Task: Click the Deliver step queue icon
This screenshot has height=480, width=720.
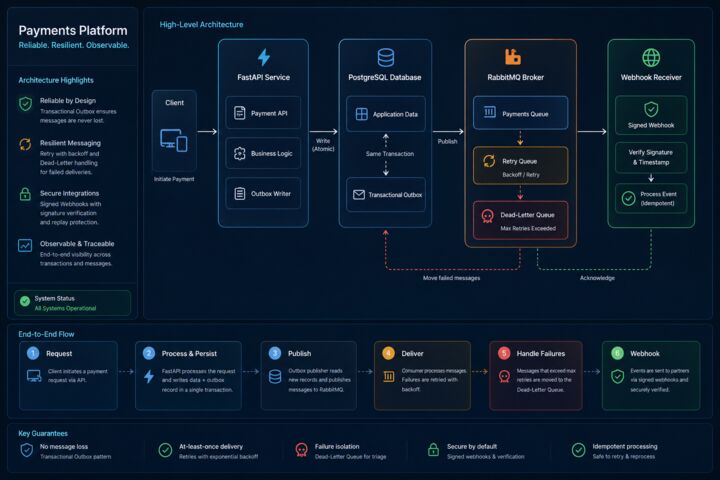Action: (x=388, y=377)
